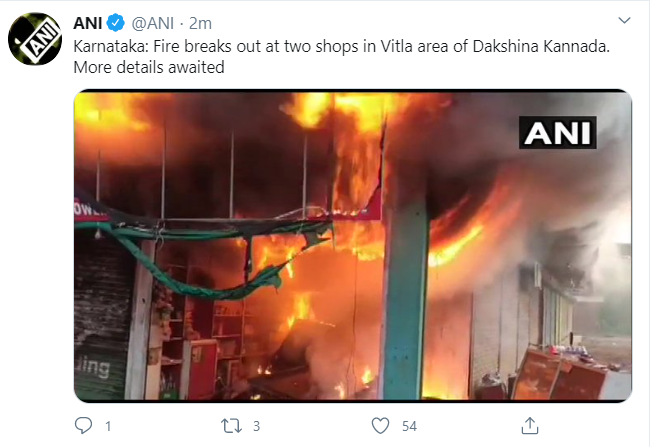Select the retweet count number 3
This screenshot has height=447, width=657.
[x=256, y=426]
